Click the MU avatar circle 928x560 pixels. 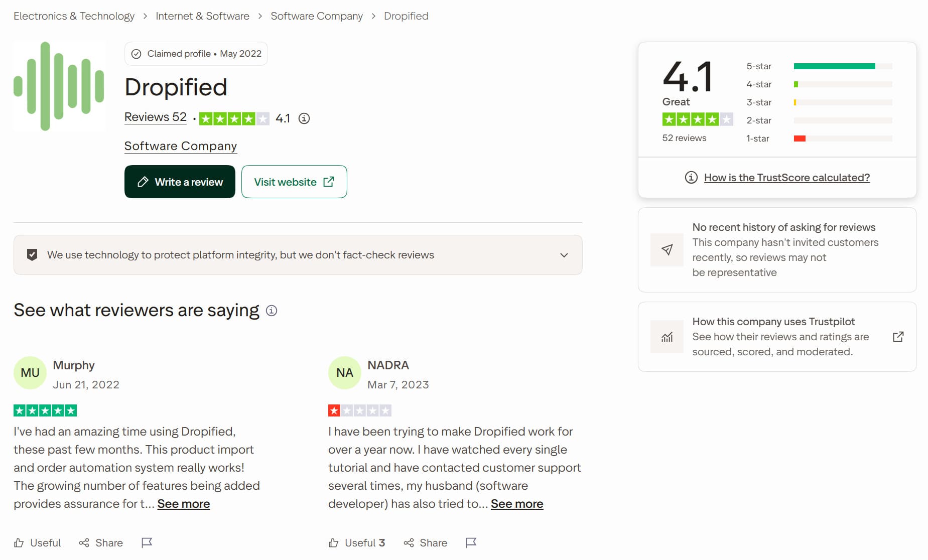coord(30,373)
